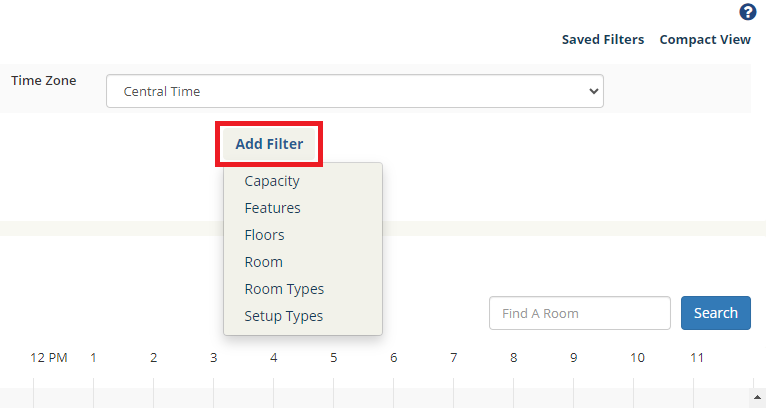Pick Setup Types in the filter list
Image resolution: width=766 pixels, height=408 pixels.
point(284,316)
